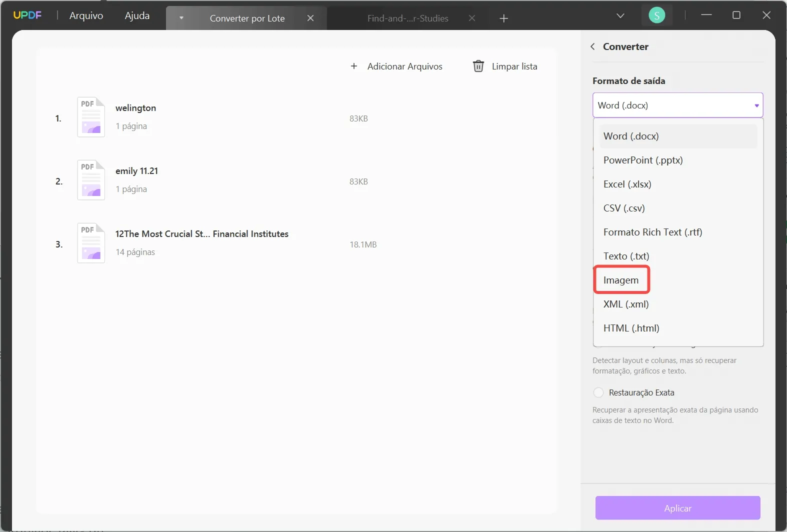Open the Arquivo menu
Screen dimensions: 787x532
click(x=86, y=15)
